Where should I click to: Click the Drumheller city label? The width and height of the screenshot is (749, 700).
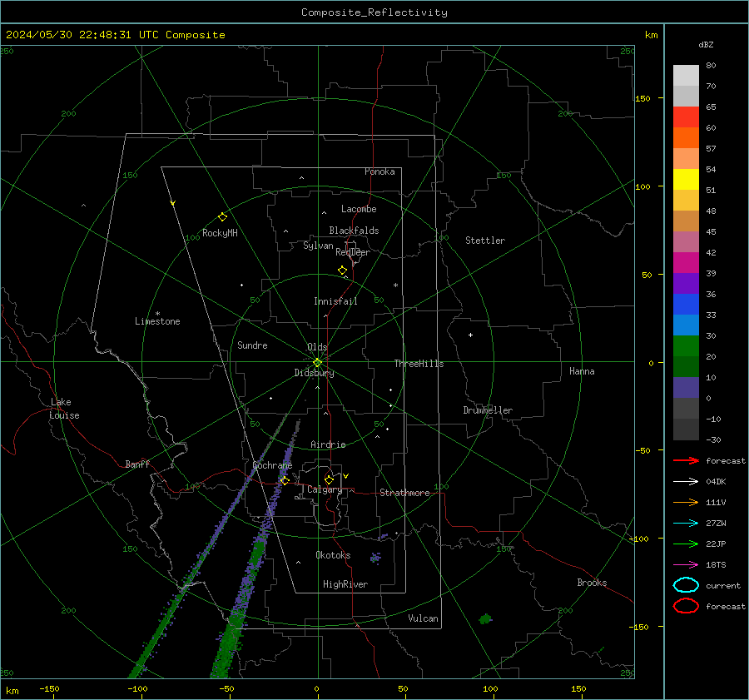pyautogui.click(x=488, y=410)
